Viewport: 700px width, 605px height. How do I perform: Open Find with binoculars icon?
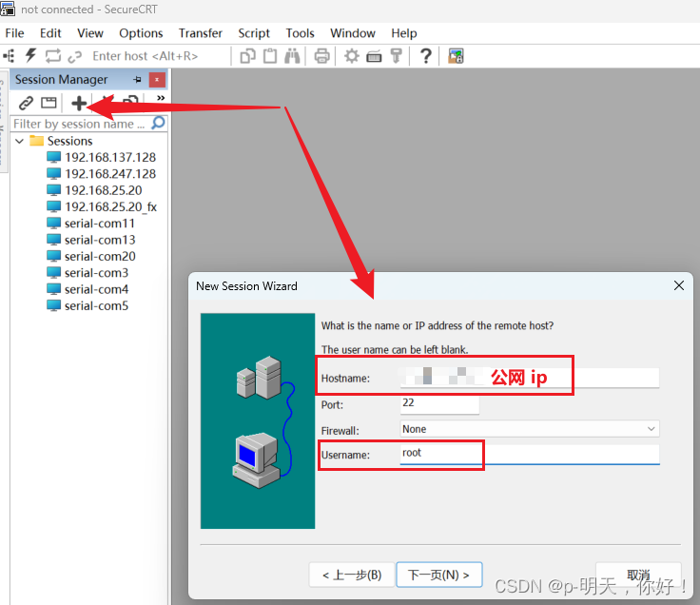coord(292,56)
